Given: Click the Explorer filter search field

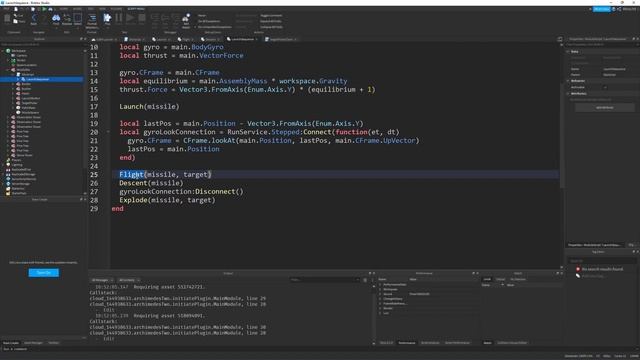Looking at the screenshot, I should coord(41,44).
